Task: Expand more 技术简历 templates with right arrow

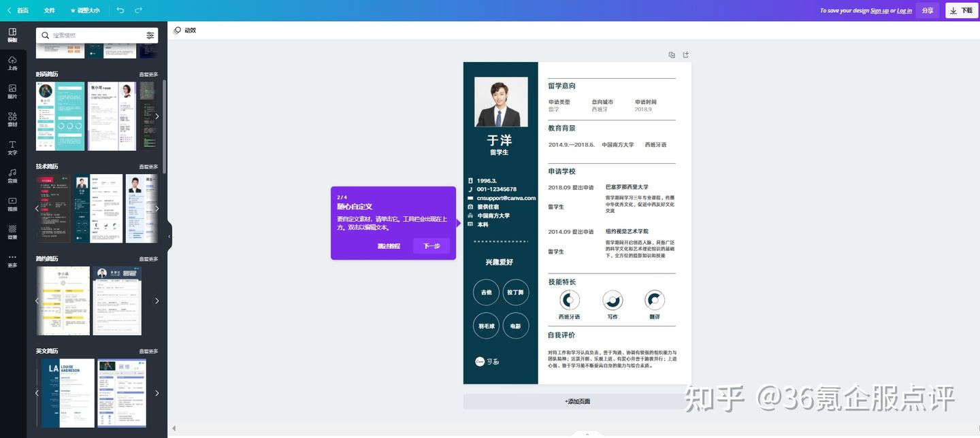Action: (x=157, y=207)
